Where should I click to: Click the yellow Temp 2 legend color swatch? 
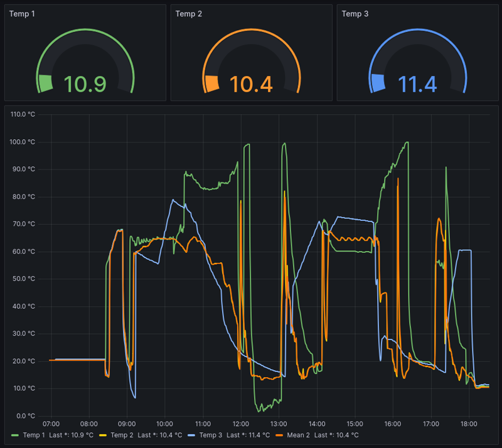(104, 435)
